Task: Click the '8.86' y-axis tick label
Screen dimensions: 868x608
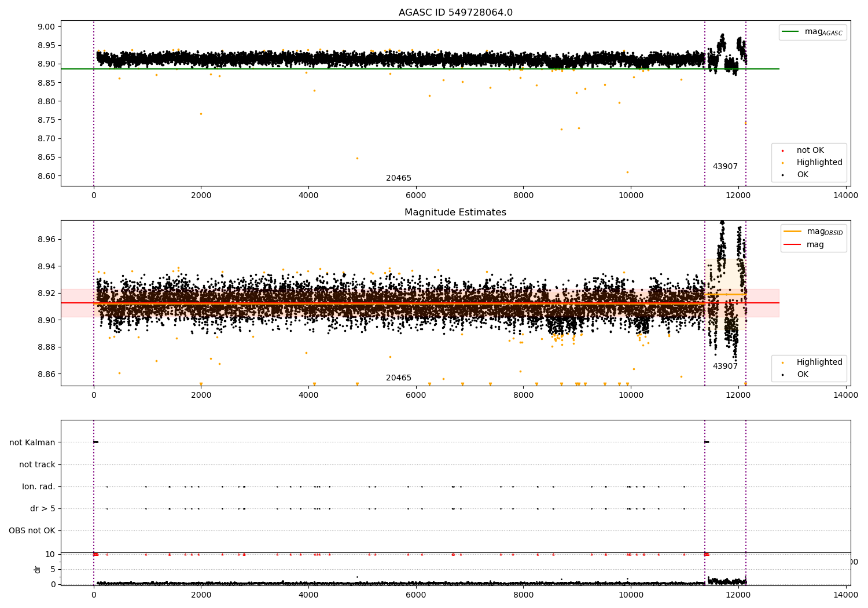Action: [x=47, y=374]
